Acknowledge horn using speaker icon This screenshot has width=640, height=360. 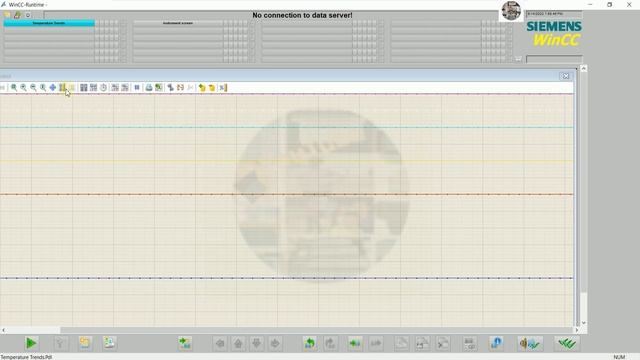530,343
